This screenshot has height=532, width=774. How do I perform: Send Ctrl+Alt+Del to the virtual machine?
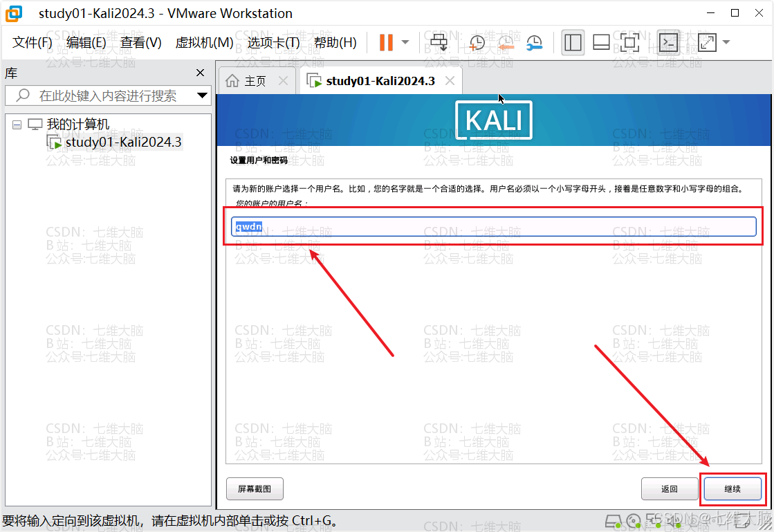(x=439, y=42)
